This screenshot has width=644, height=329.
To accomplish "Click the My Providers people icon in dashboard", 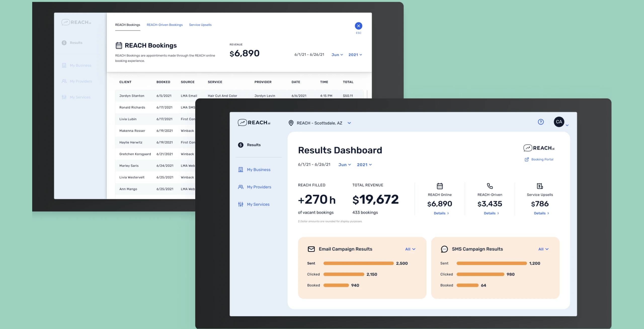I will pyautogui.click(x=241, y=187).
